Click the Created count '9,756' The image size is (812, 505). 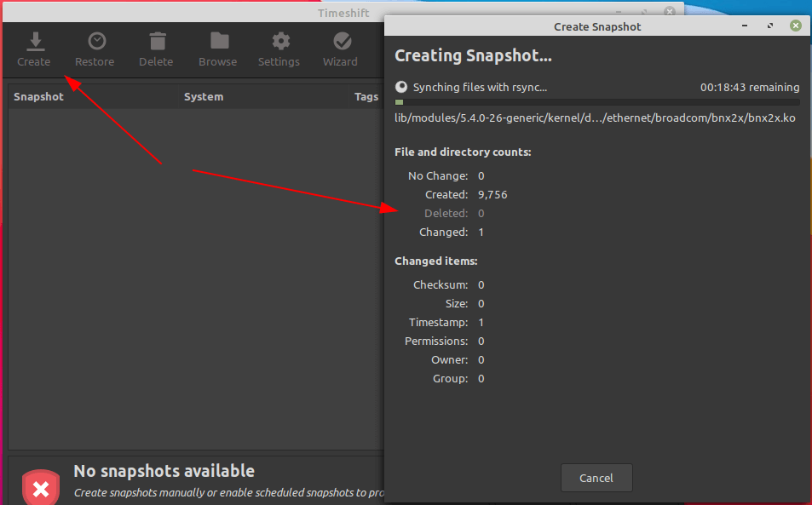tap(492, 195)
